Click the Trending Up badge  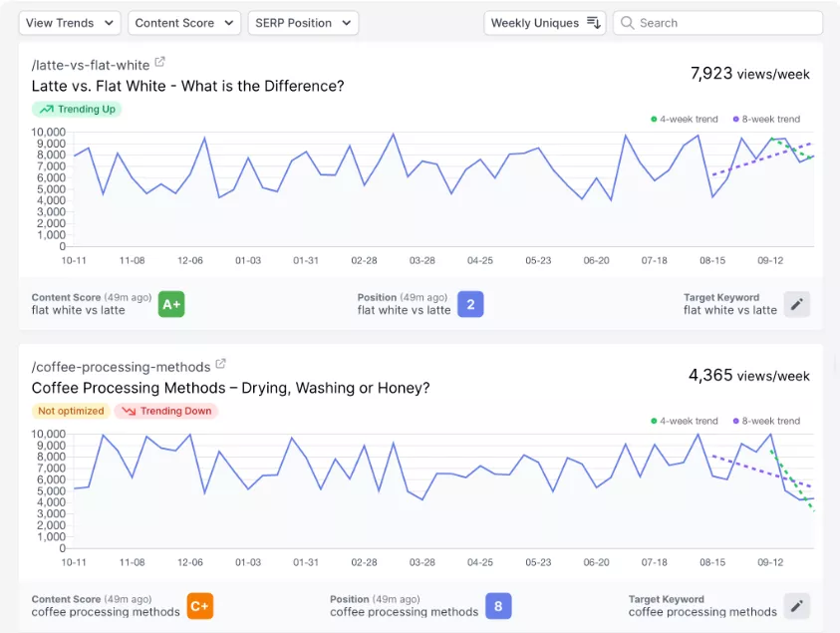77,109
